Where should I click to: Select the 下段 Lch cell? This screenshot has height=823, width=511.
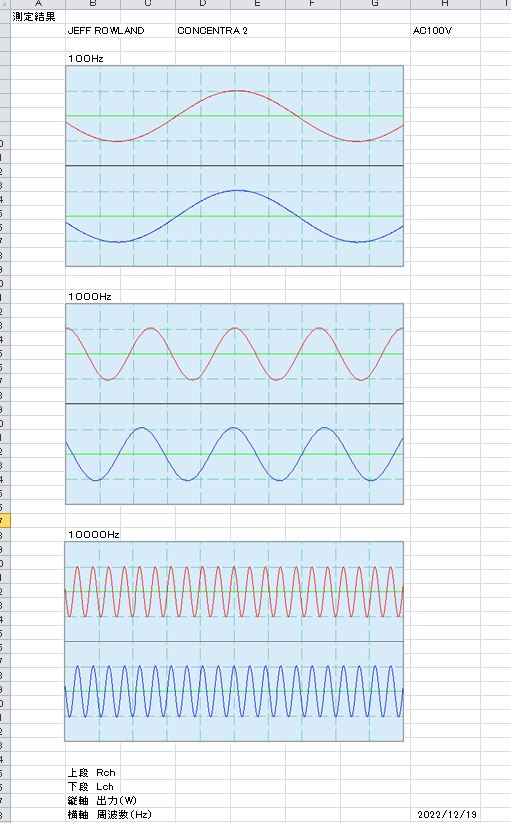coord(90,787)
